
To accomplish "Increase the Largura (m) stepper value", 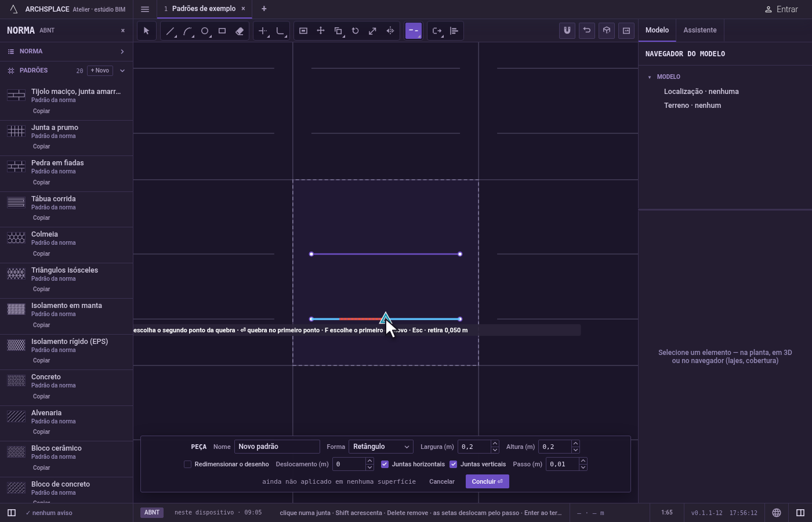I will click(495, 444).
